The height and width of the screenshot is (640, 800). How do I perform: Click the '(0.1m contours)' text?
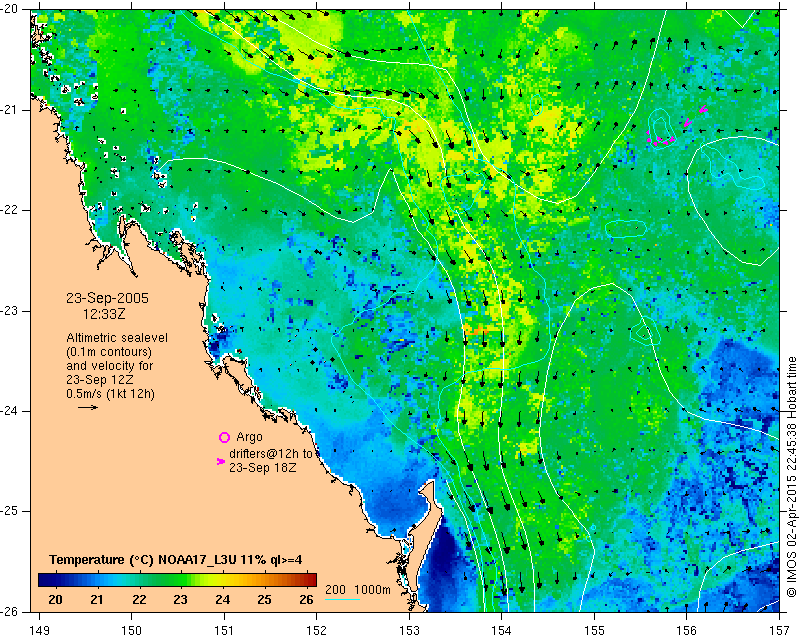(109, 352)
